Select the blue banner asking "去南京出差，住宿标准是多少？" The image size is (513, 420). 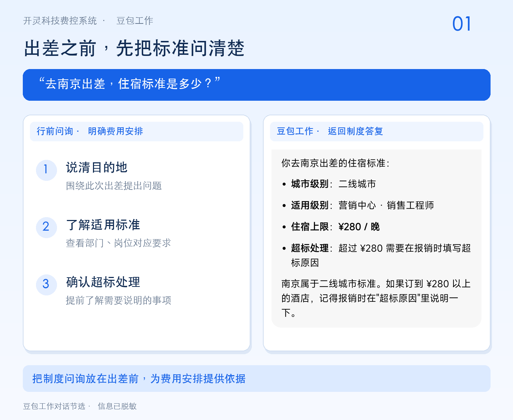coord(256,85)
